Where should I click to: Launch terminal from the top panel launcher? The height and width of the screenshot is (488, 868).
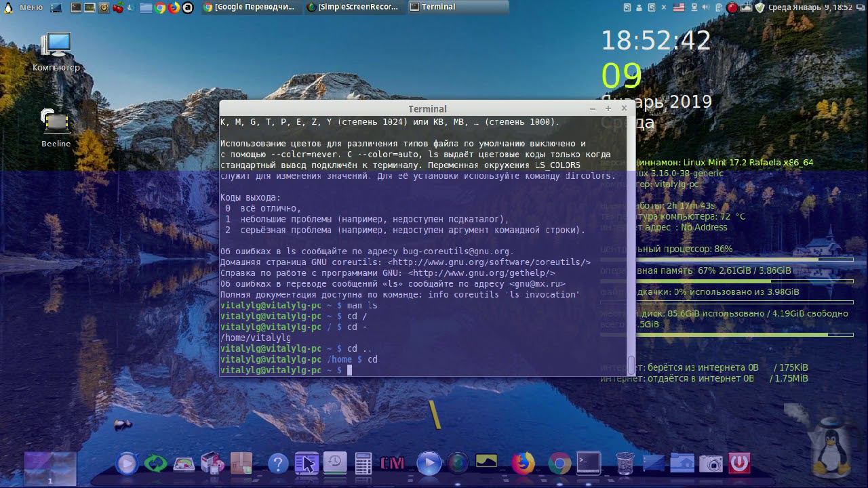click(x=76, y=8)
